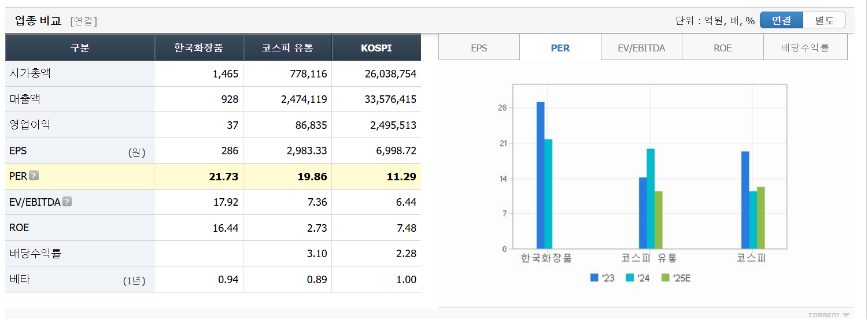Open the EV/EBITDA help question-mark icon
The height and width of the screenshot is (319, 868).
68,202
